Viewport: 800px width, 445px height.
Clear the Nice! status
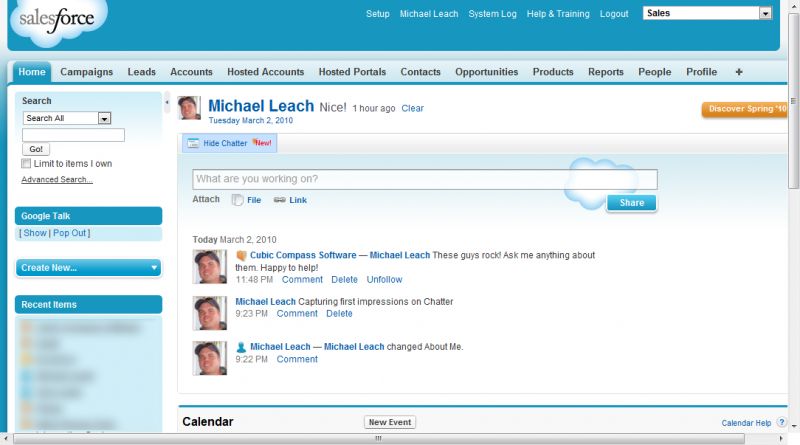pyautogui.click(x=412, y=108)
